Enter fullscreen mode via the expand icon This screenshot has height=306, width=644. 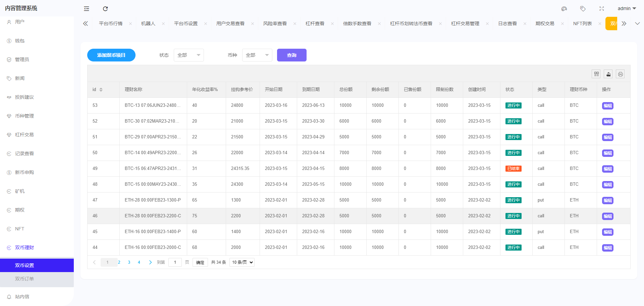(602, 8)
